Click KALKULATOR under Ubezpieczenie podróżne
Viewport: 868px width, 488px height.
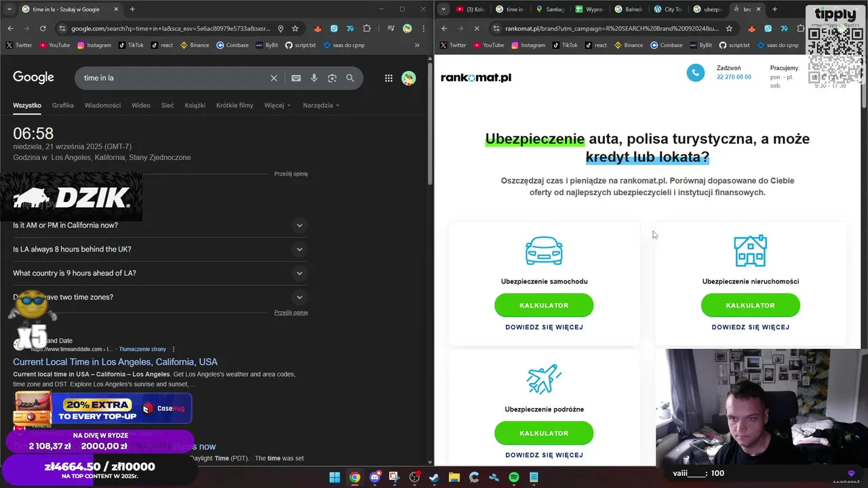[x=544, y=433]
